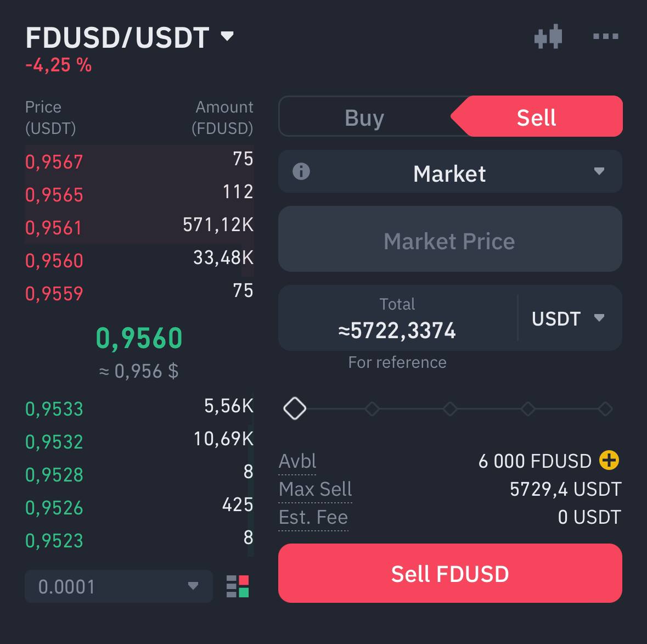This screenshot has width=647, height=644.
Task: Tap the info icon beside Market
Action: coord(301,171)
